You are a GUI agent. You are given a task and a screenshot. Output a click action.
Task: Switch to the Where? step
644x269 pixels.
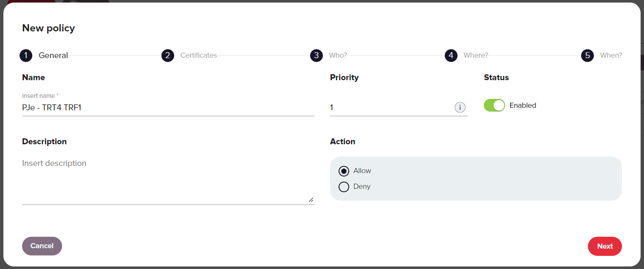coord(476,56)
